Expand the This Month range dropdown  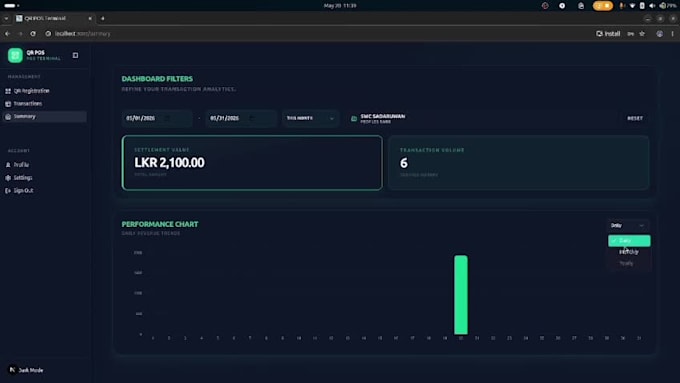[x=310, y=118]
